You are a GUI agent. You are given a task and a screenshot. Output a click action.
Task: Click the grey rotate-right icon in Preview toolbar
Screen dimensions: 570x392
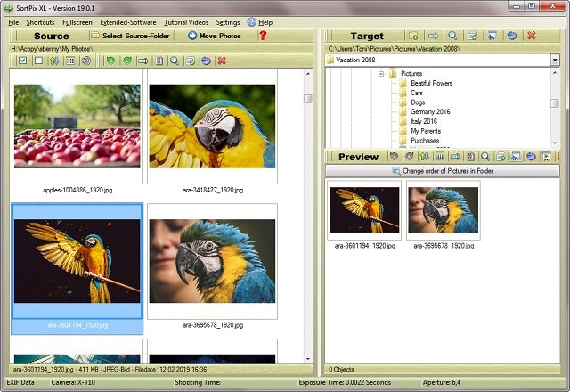pos(410,157)
